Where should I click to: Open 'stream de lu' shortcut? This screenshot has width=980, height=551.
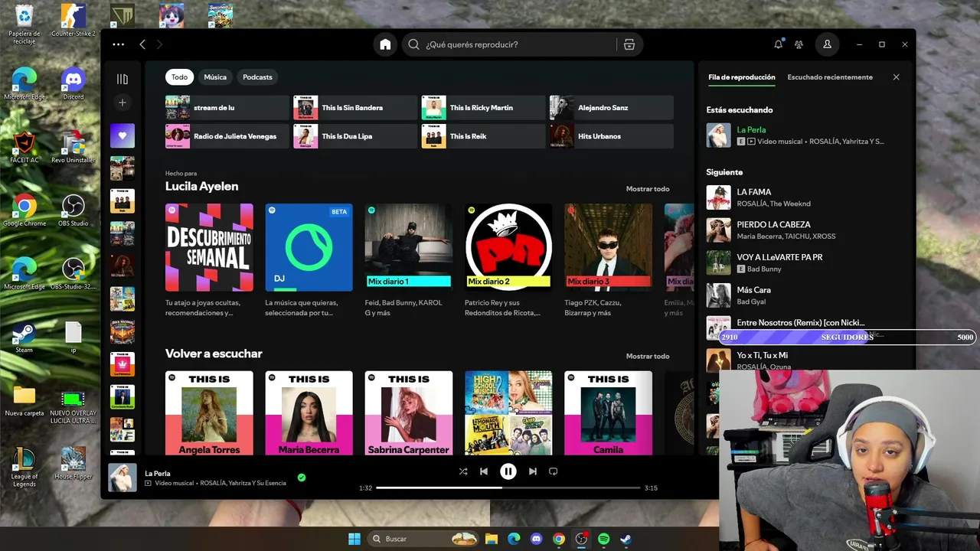227,108
